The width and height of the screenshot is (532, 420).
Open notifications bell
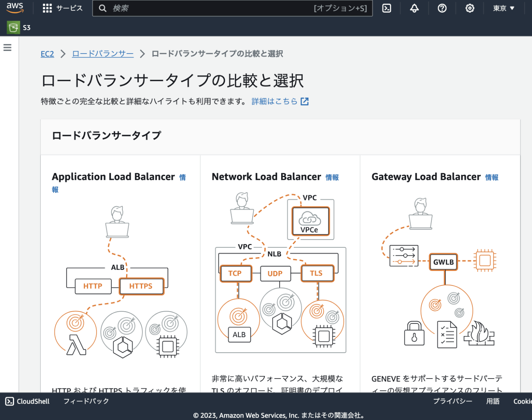click(x=414, y=8)
